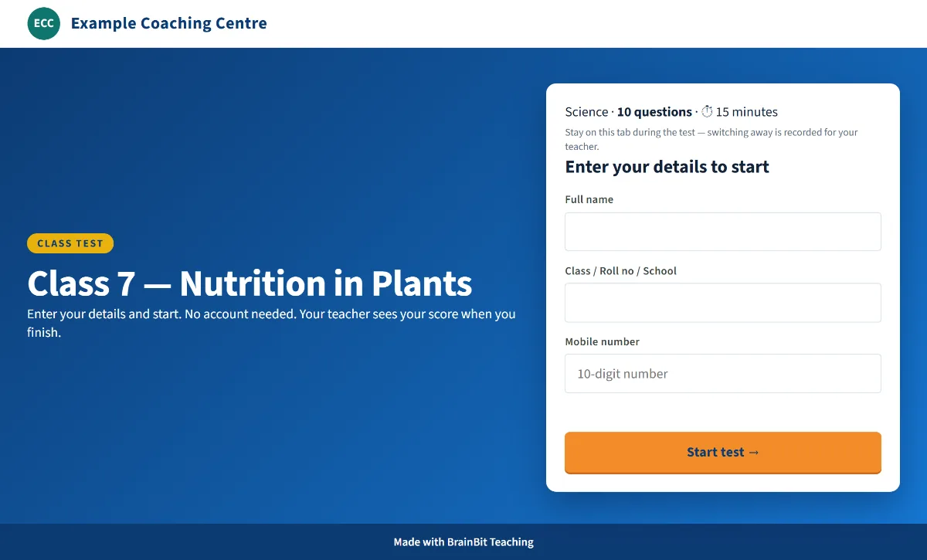The width and height of the screenshot is (927, 560).
Task: Click the Science subject text
Action: (x=586, y=112)
